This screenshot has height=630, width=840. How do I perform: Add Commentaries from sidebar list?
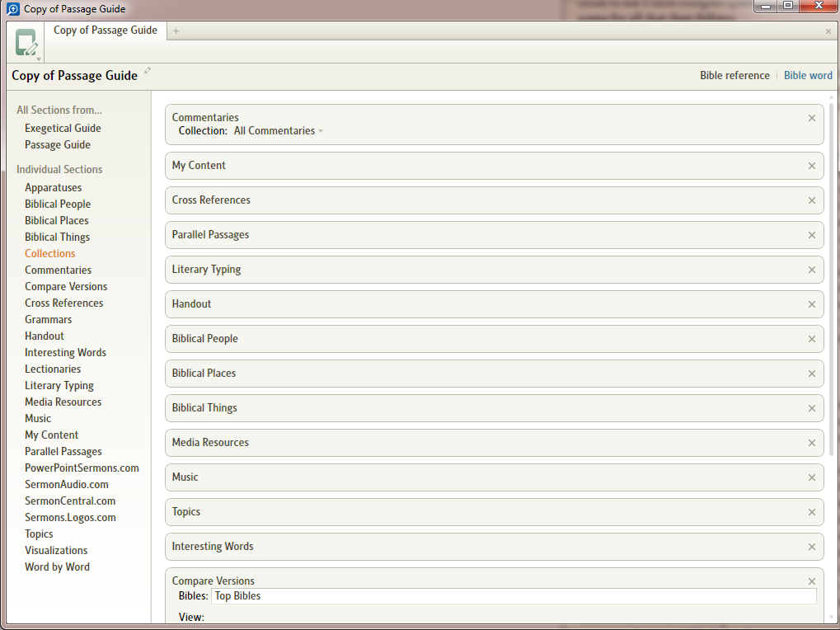coord(58,270)
